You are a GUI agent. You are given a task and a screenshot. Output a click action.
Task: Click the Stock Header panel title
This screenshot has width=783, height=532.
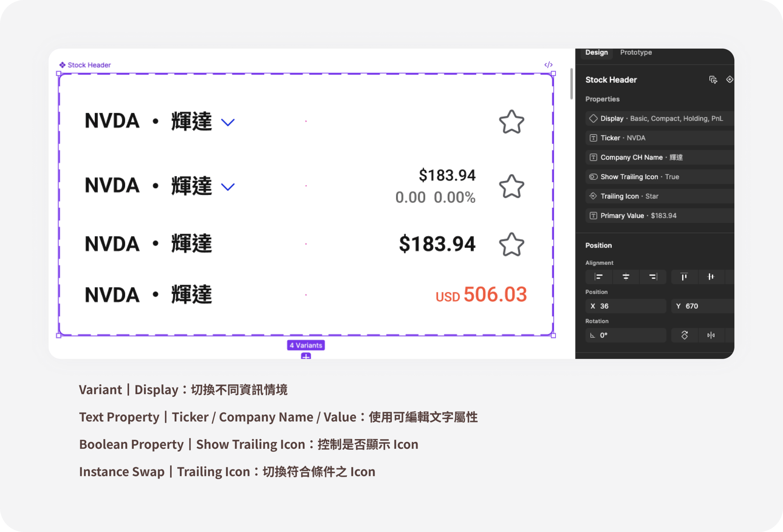click(x=611, y=80)
